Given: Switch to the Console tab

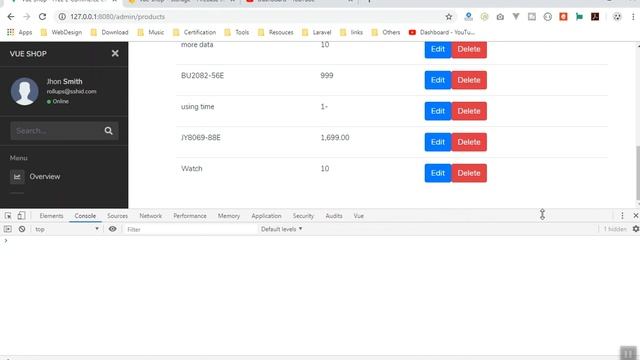Looking at the screenshot, I should [85, 216].
